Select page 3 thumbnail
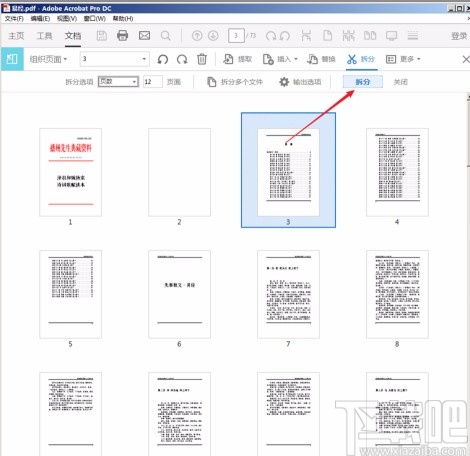470x456 pixels. point(288,172)
